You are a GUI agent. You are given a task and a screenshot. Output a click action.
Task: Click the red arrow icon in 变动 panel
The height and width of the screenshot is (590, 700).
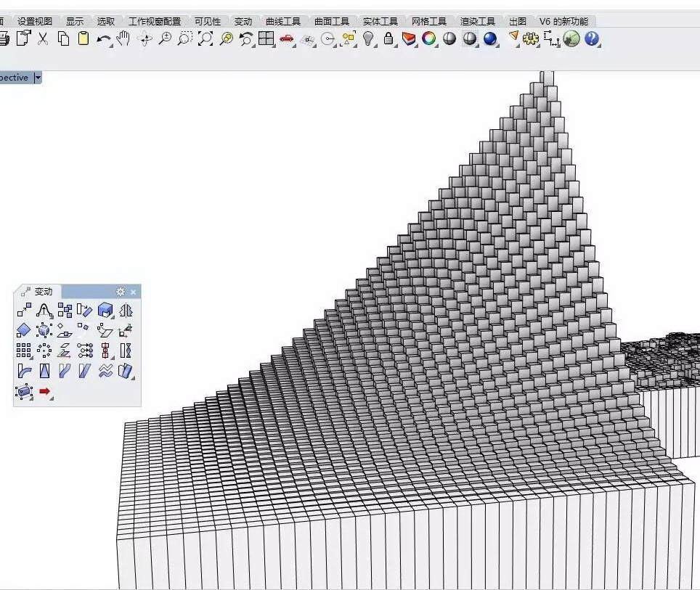(44, 391)
